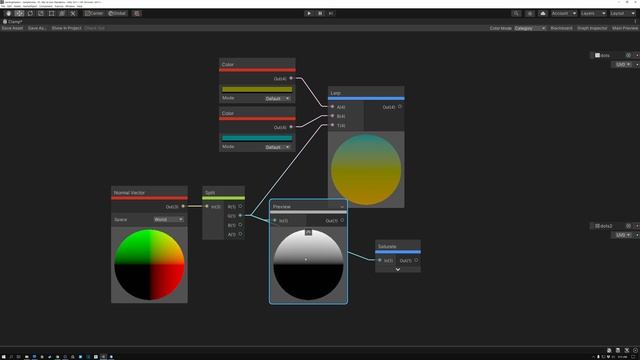Open the Window menu

(x=70, y=6)
